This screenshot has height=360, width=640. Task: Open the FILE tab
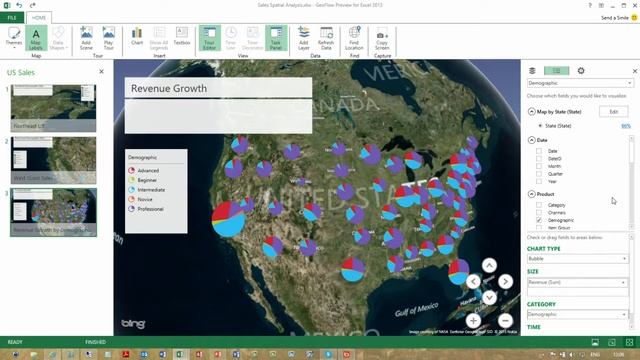pyautogui.click(x=12, y=18)
